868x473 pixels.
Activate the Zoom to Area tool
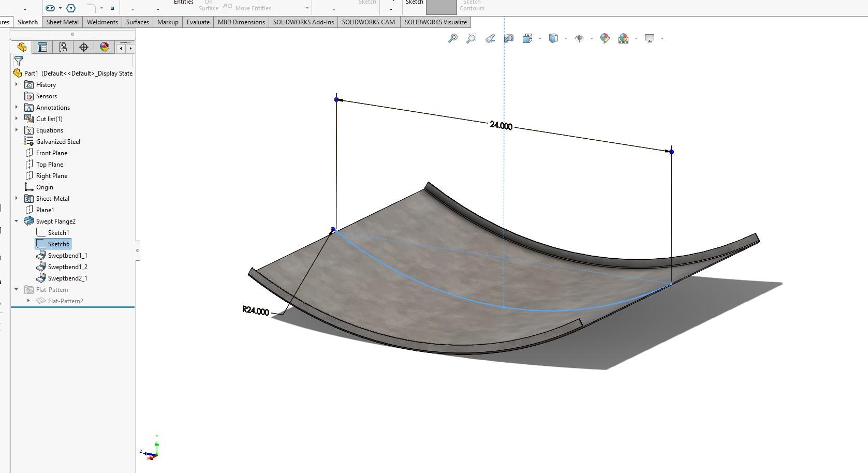point(471,38)
